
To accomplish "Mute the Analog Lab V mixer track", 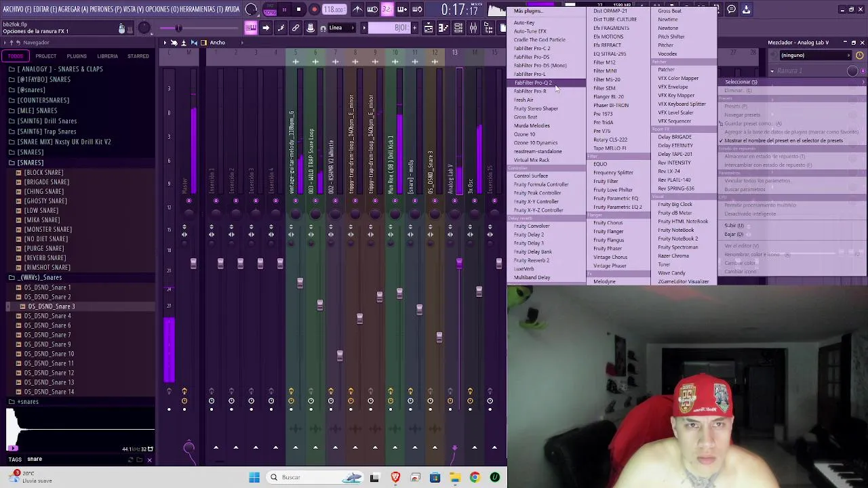I will click(454, 201).
